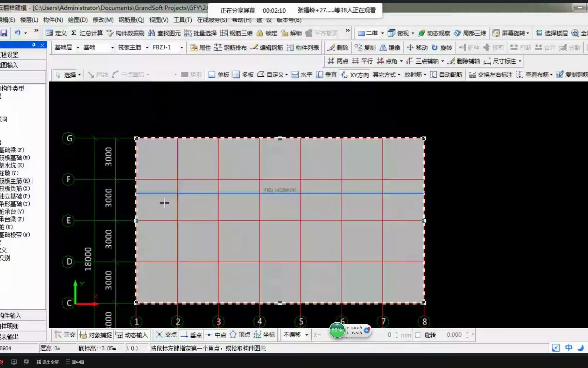Click 批量选择 batch select
The height and width of the screenshot is (368, 588).
tap(201, 33)
